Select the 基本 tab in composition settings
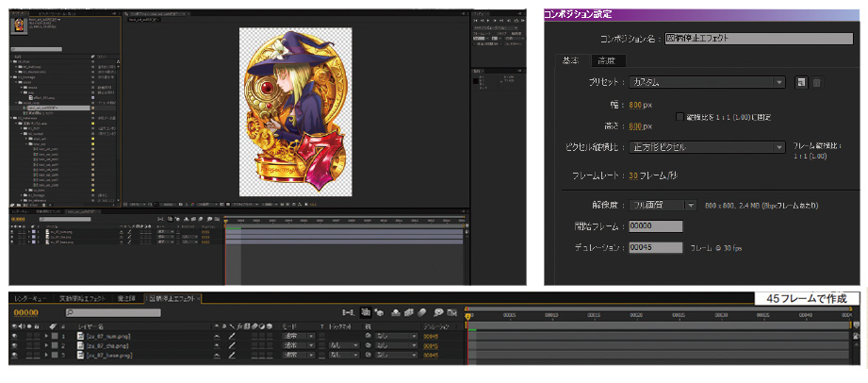 click(x=571, y=60)
